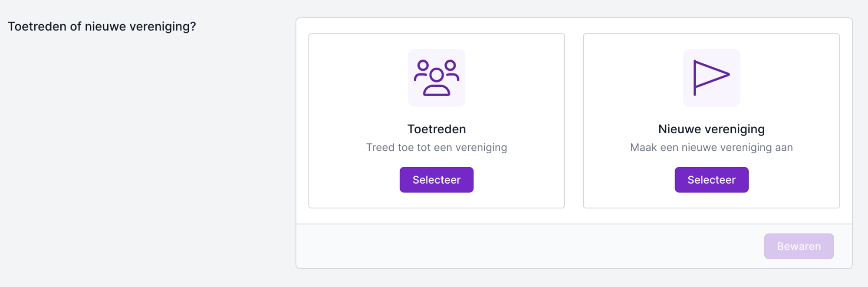Click the Nieuwe vereniging card title
Screen dimensions: 868x287
(x=711, y=129)
